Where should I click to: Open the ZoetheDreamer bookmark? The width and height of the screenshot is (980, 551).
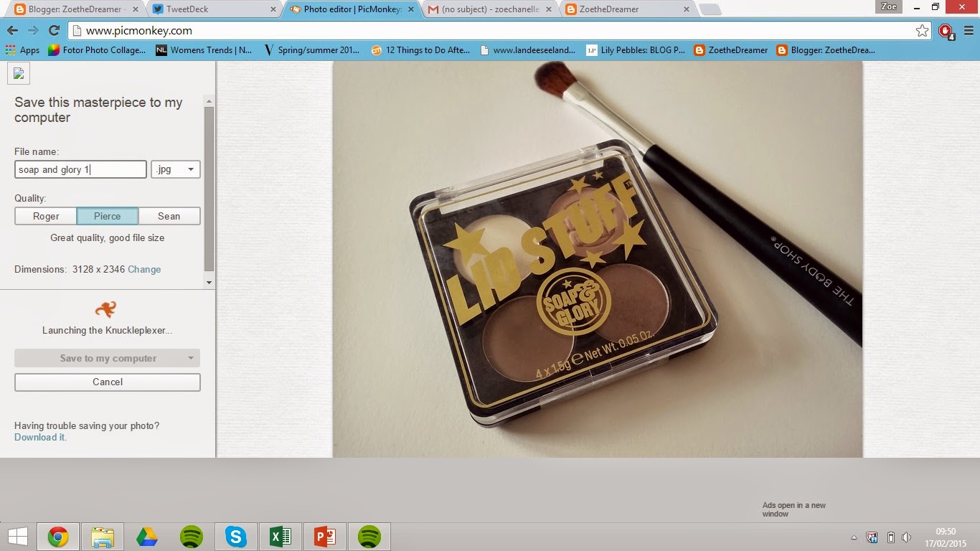(x=731, y=50)
